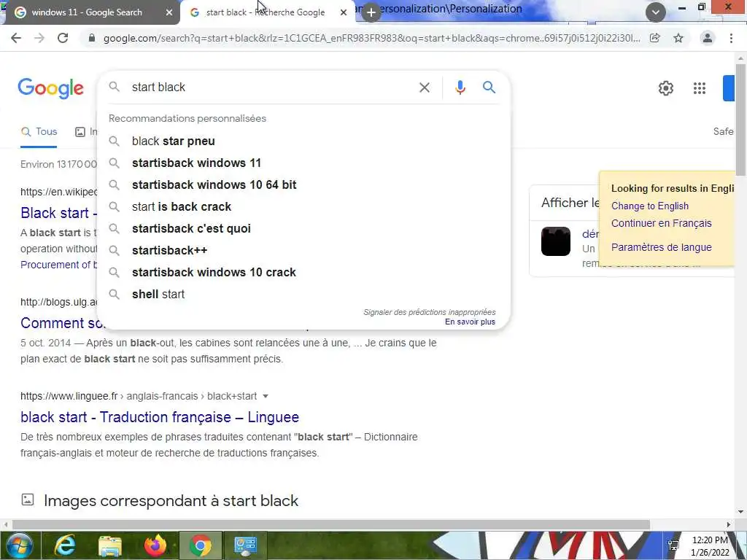The height and width of the screenshot is (560, 747).
Task: Launch Internet Explorer from taskbar
Action: (65, 545)
